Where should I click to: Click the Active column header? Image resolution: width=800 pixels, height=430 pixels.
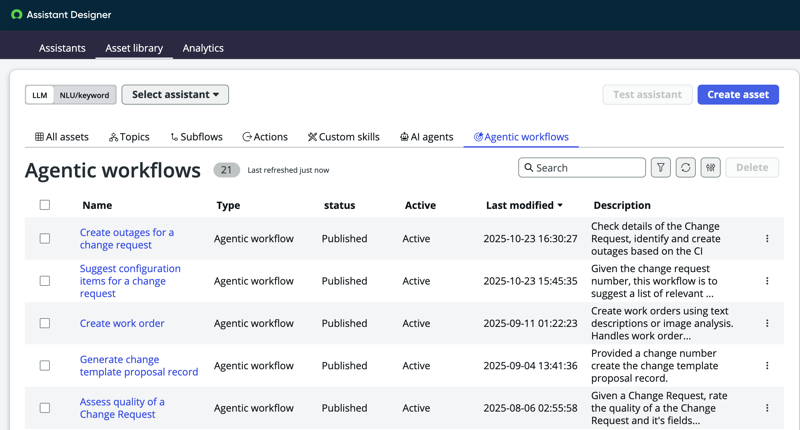pos(420,205)
